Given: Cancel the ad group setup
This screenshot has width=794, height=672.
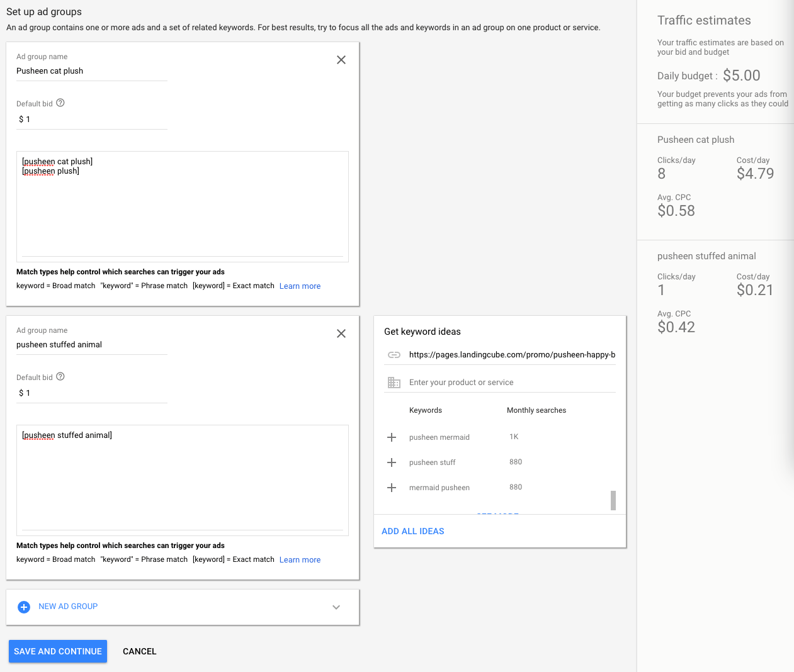Looking at the screenshot, I should point(139,651).
